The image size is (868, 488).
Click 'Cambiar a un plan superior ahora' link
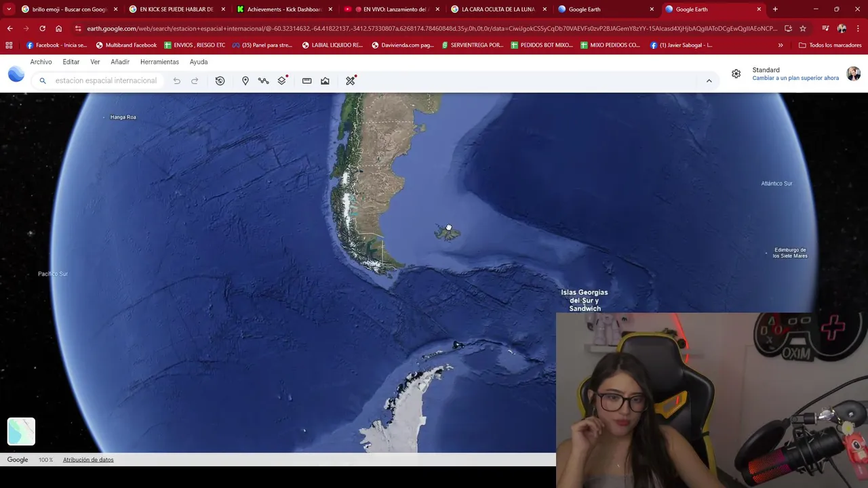(795, 78)
